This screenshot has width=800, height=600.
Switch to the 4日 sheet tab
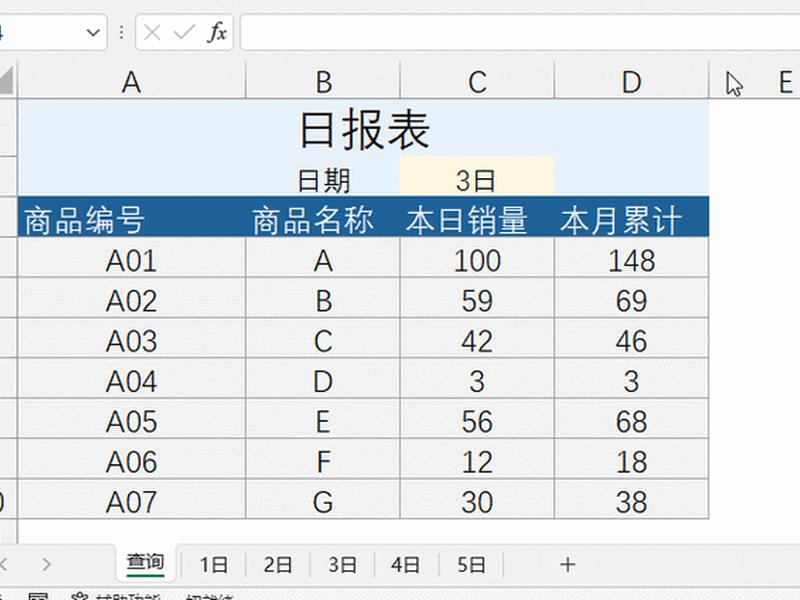(406, 564)
